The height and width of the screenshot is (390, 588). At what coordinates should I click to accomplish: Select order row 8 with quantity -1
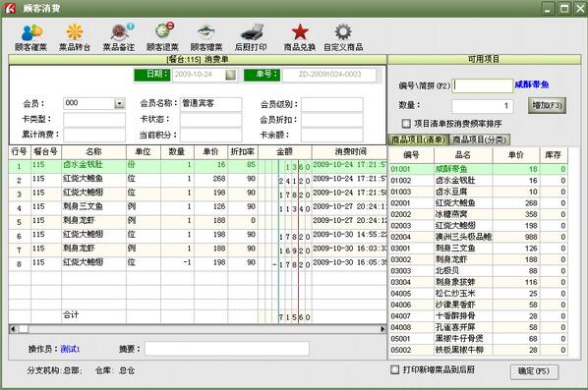click(x=198, y=263)
